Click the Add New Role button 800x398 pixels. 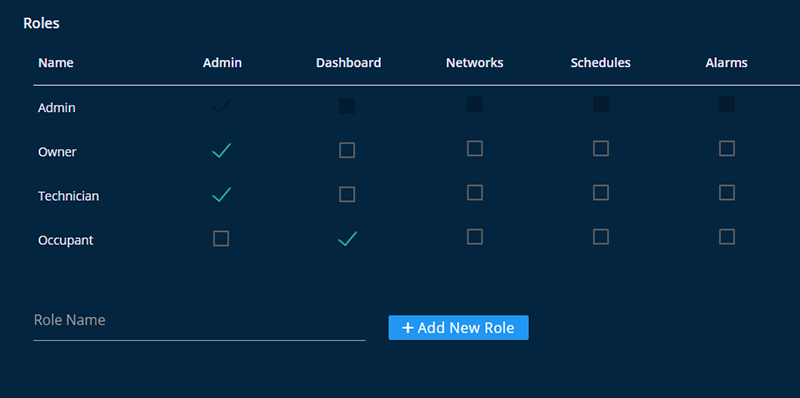[x=458, y=328]
